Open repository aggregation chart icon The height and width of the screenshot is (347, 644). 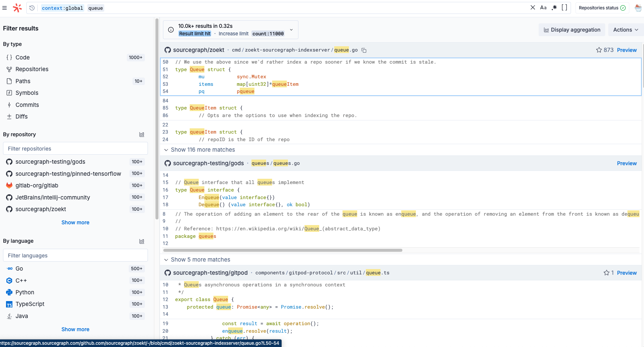142,135
